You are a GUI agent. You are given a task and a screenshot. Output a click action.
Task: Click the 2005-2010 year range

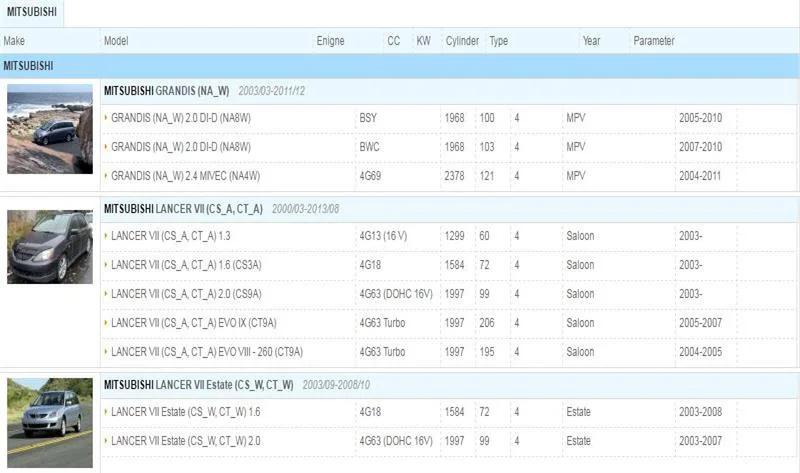(x=701, y=118)
